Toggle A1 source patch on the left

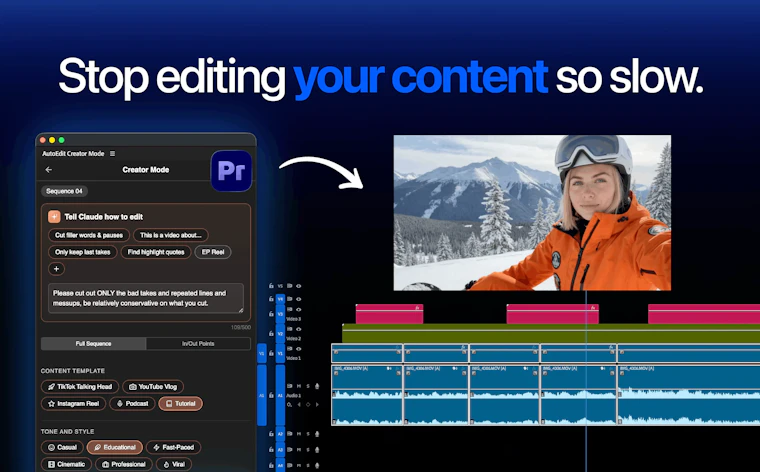(x=262, y=395)
